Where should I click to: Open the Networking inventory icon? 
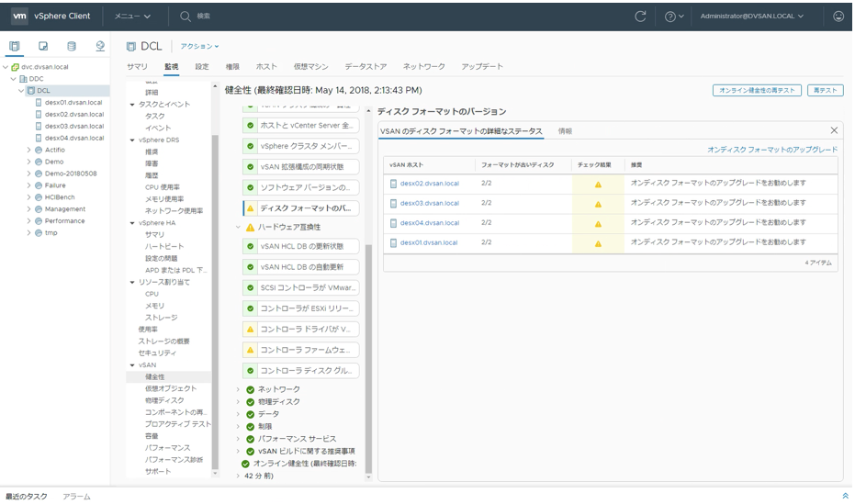click(x=100, y=46)
